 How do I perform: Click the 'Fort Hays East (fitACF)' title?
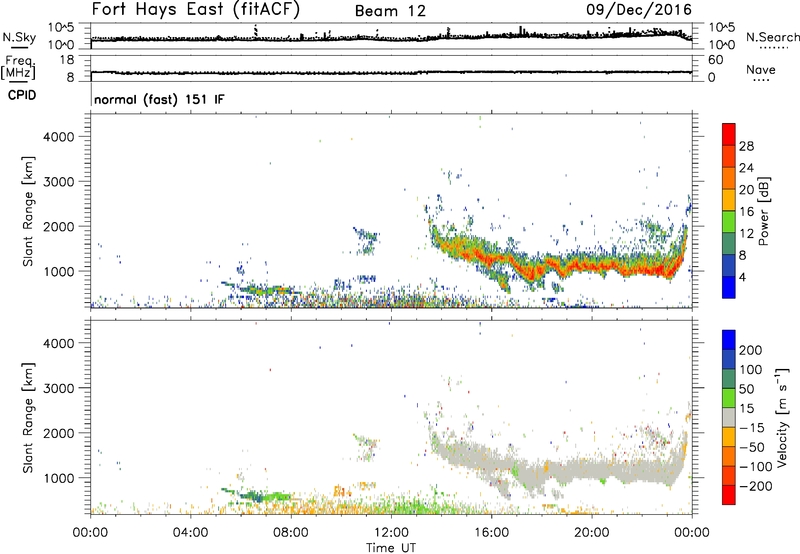(x=195, y=9)
